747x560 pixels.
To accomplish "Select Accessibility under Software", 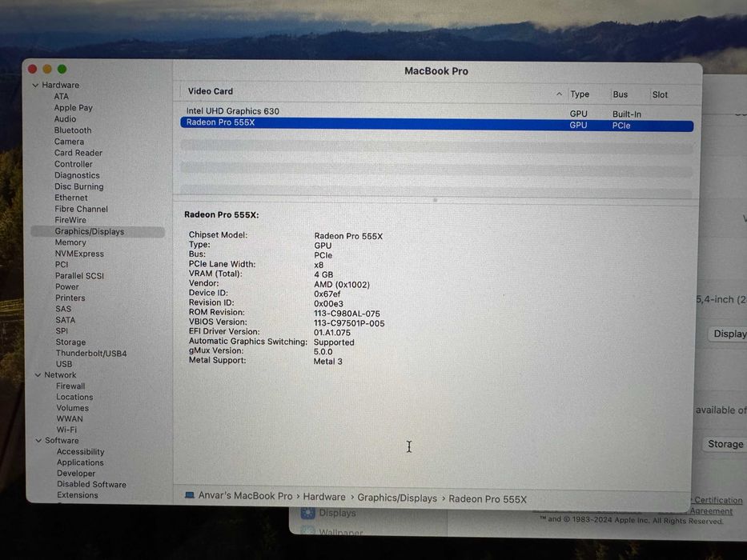I will tap(81, 452).
